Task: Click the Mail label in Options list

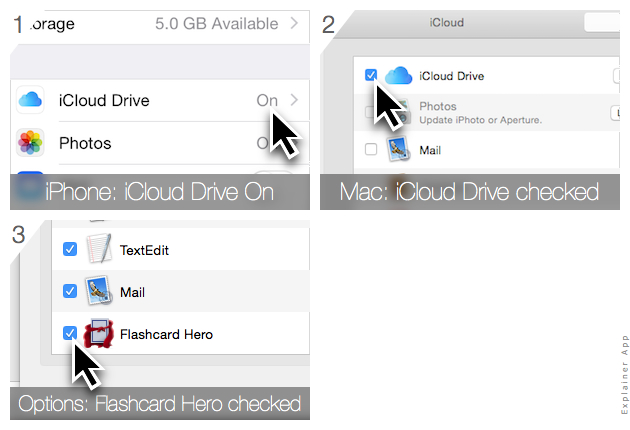Action: point(132,292)
